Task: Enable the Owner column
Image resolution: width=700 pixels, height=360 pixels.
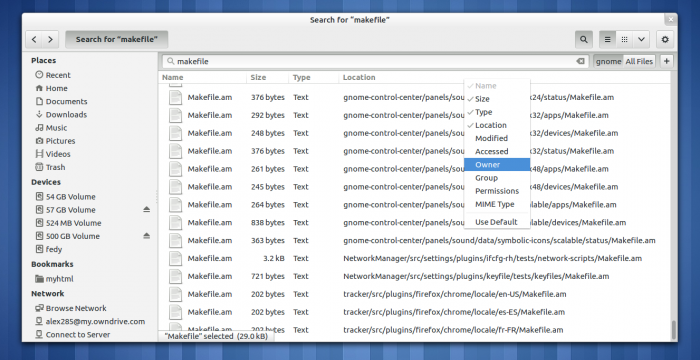Action: (x=497, y=164)
